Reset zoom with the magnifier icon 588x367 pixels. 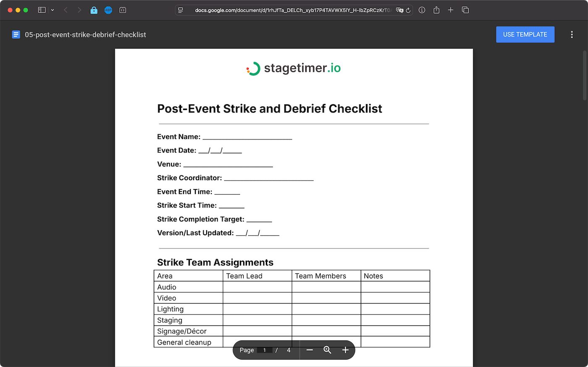[328, 350]
